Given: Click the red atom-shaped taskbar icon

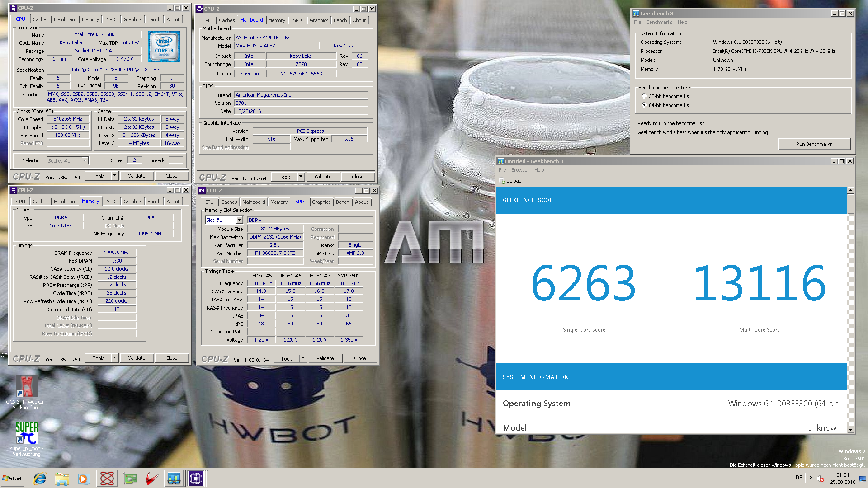Looking at the screenshot, I should point(107,479).
